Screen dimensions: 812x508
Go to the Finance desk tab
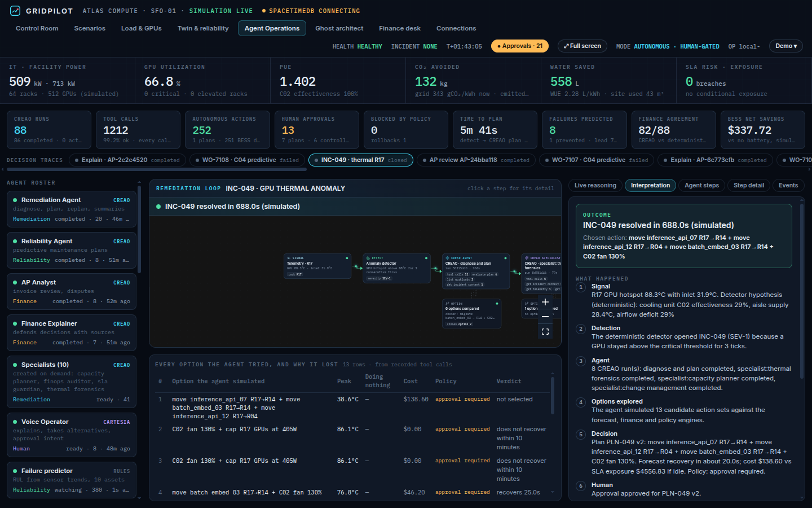(x=400, y=28)
